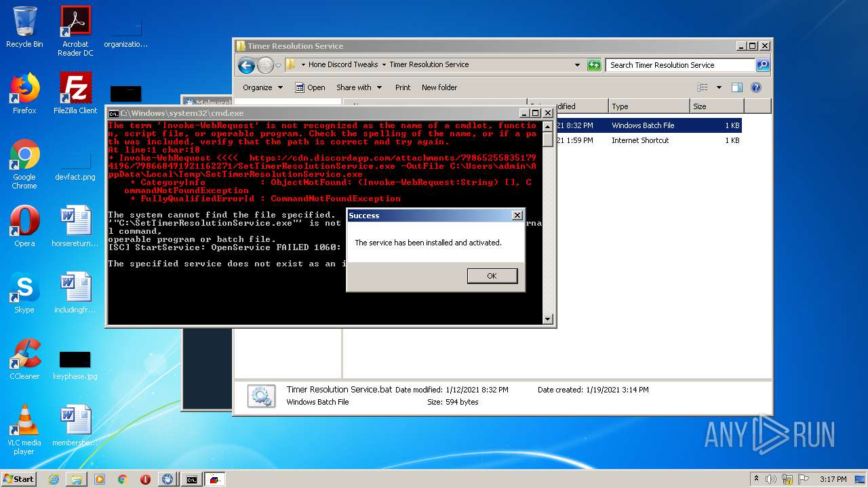Image resolution: width=868 pixels, height=488 pixels.
Task: Open Opera from the taskbar
Action: (145, 479)
